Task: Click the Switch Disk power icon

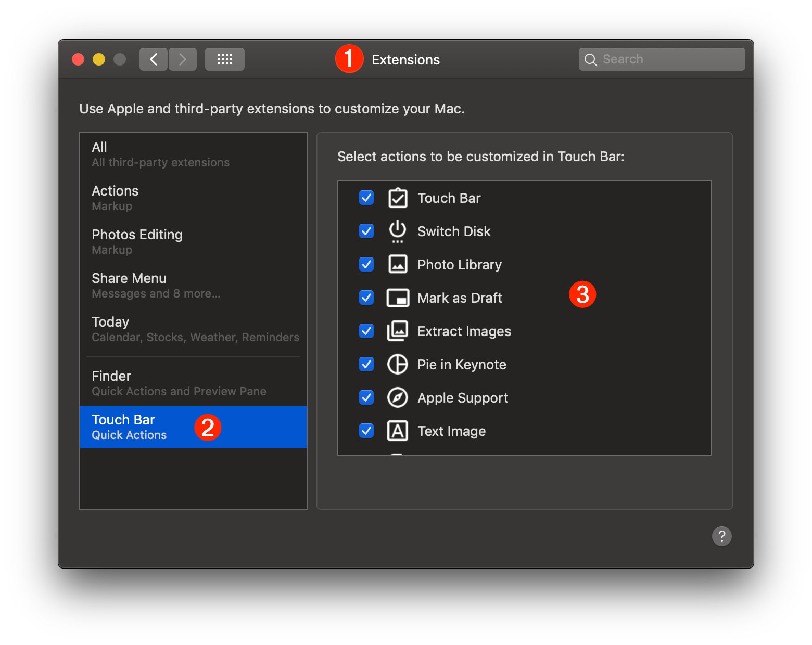Action: [x=398, y=231]
